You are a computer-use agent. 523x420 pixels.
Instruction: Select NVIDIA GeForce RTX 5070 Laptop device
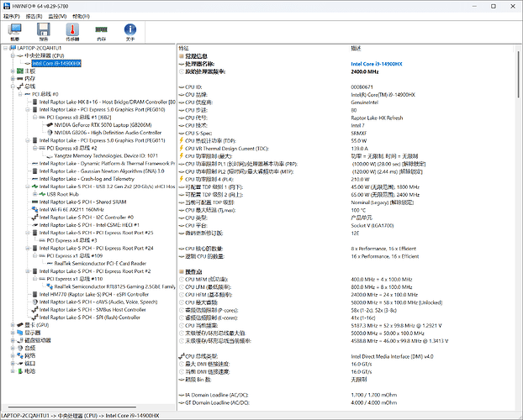click(92, 124)
